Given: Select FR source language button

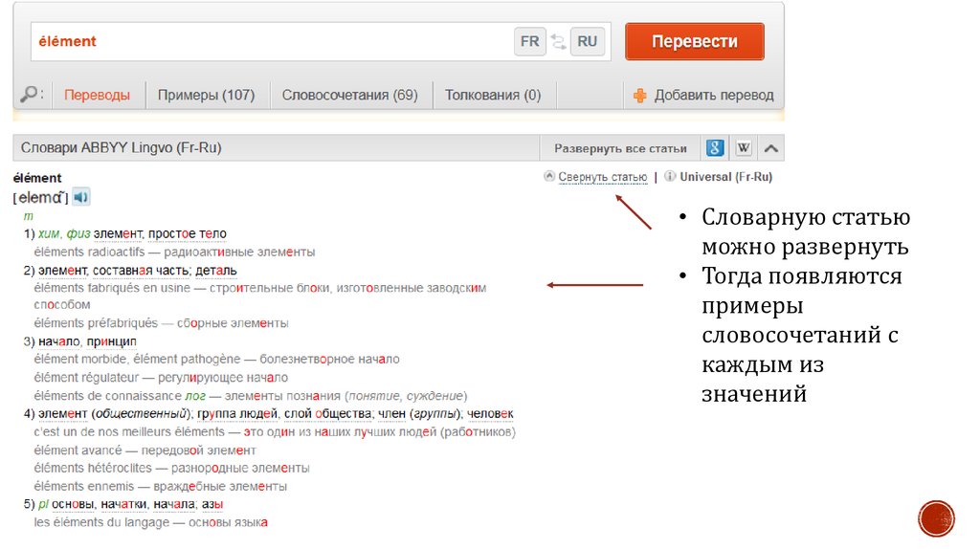Looking at the screenshot, I should pyautogui.click(x=530, y=42).
